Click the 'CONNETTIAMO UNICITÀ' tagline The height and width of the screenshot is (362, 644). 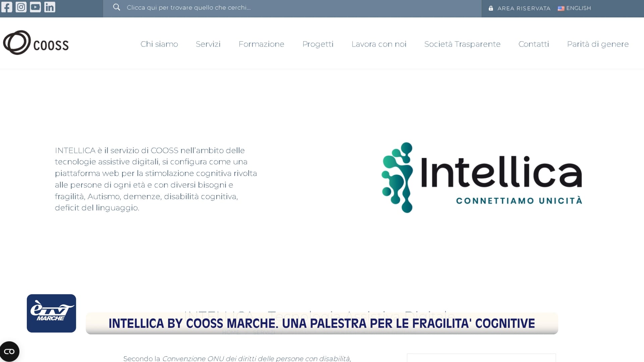(x=519, y=201)
